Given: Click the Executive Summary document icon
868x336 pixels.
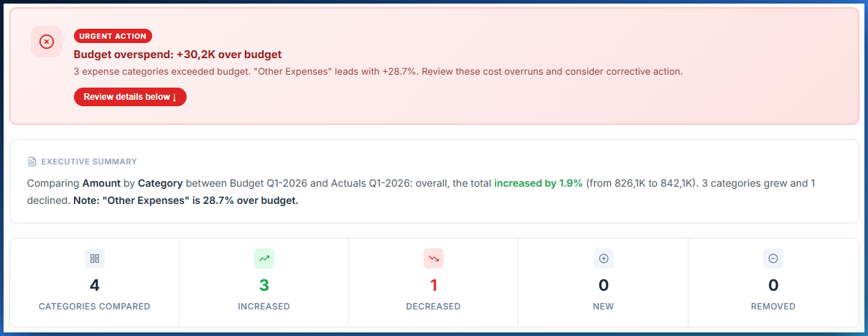Looking at the screenshot, I should (32, 162).
